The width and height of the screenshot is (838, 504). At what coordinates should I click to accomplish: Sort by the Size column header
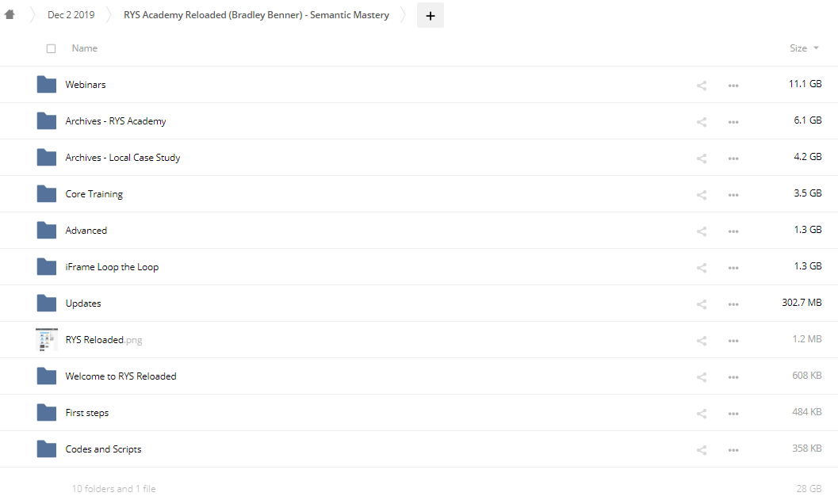(798, 48)
